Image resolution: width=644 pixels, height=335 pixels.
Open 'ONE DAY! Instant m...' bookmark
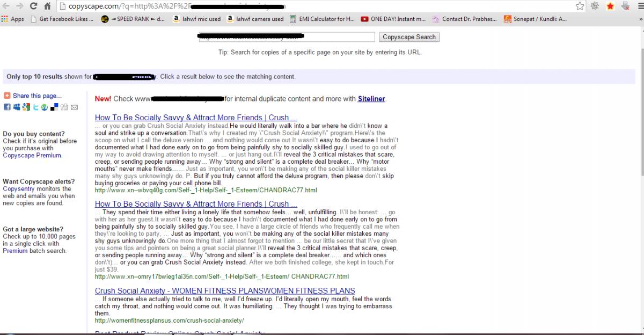pyautogui.click(x=393, y=19)
